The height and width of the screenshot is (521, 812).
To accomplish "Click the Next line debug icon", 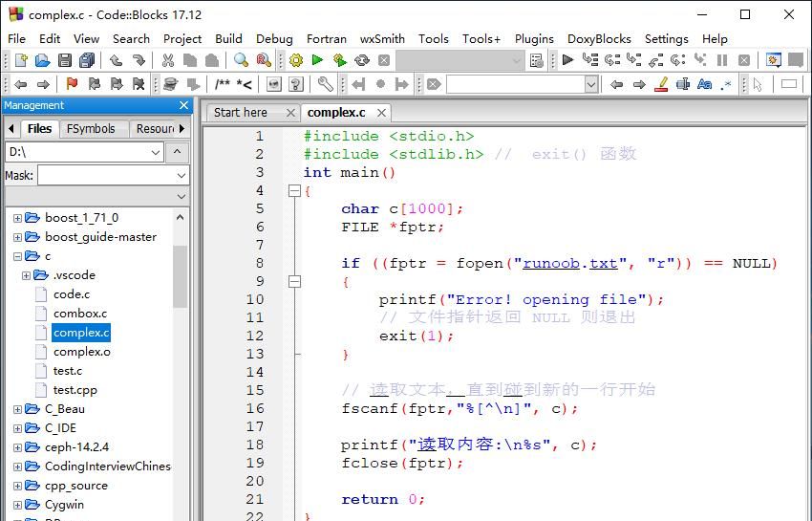I will (x=612, y=60).
